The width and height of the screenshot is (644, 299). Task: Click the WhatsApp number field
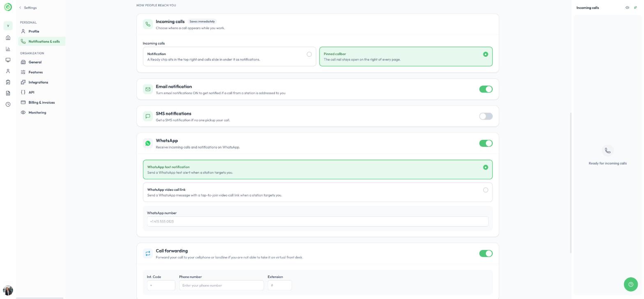coord(317,222)
